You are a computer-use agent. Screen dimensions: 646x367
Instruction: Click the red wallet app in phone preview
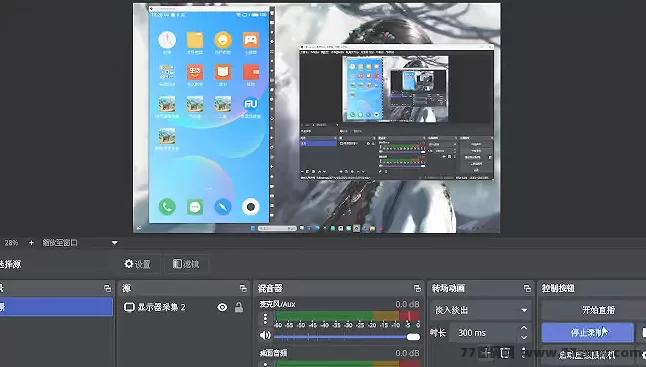(x=251, y=72)
